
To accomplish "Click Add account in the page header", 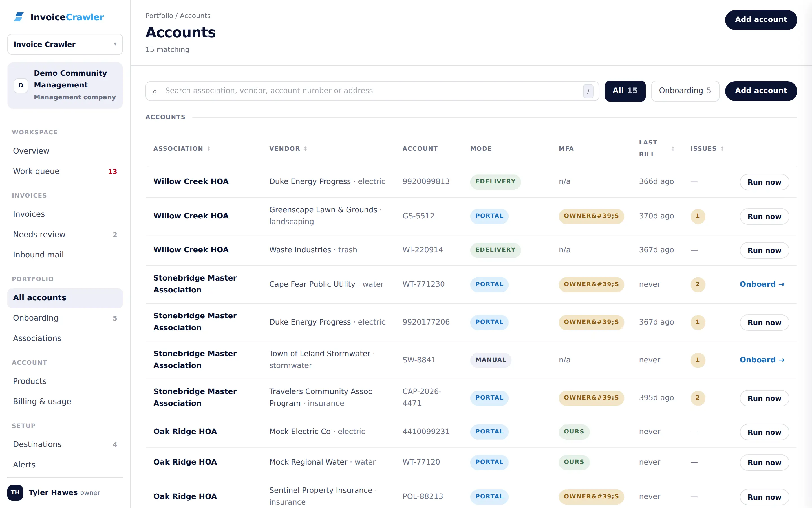I will point(761,20).
